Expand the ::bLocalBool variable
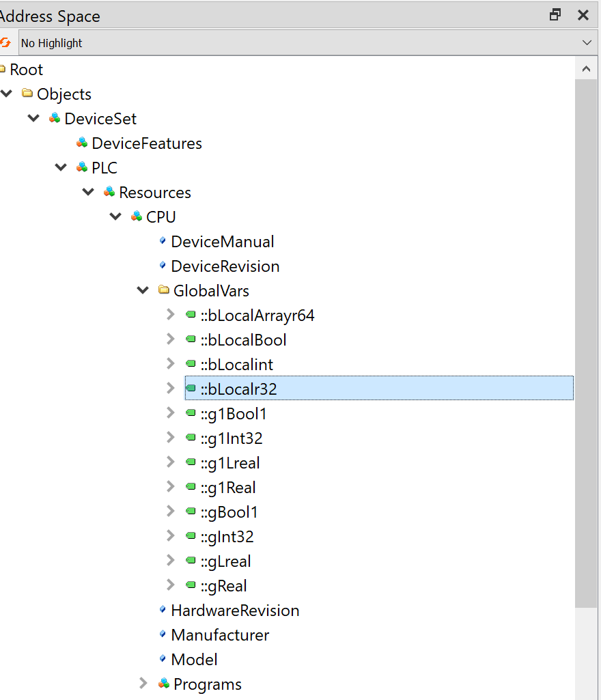Image resolution: width=601 pixels, height=700 pixels. pos(170,339)
